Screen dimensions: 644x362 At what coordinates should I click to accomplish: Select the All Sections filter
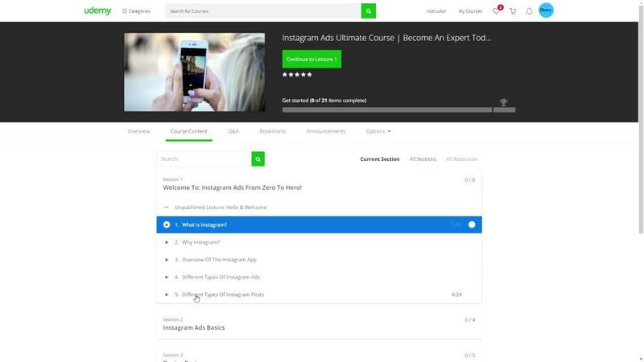(x=423, y=159)
